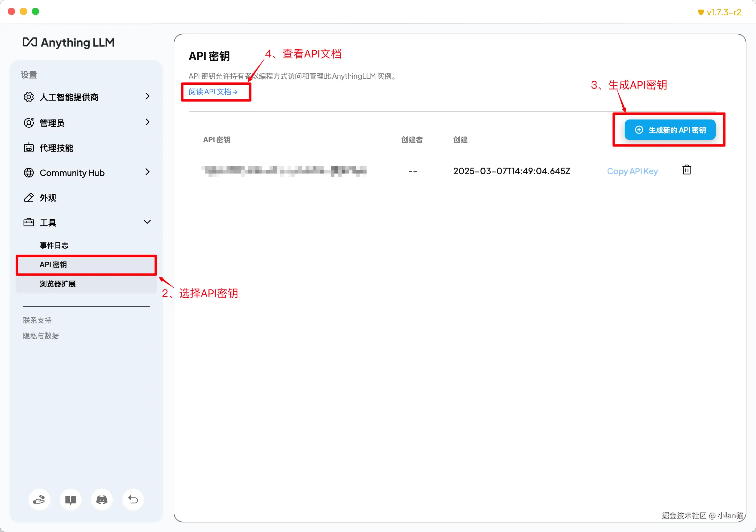Click the plus icon in generate button
The image size is (756, 532).
point(639,130)
